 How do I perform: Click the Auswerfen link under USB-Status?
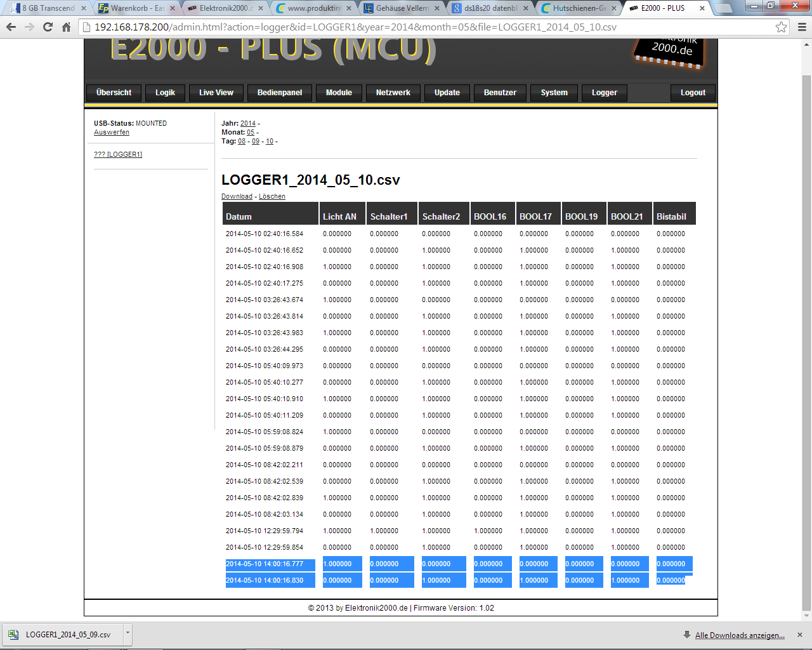[112, 133]
